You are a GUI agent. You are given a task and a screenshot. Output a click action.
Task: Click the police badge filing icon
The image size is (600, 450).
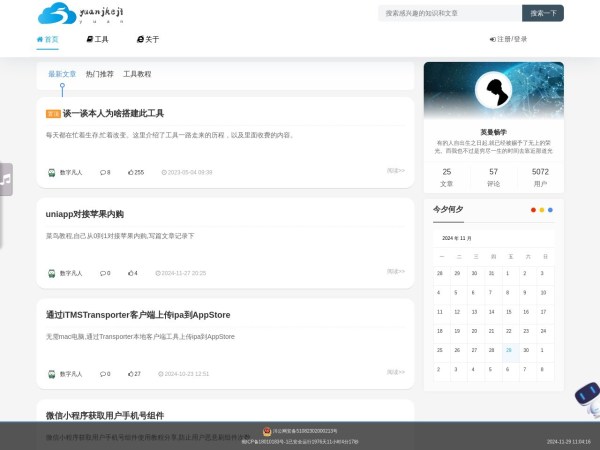[x=267, y=431]
